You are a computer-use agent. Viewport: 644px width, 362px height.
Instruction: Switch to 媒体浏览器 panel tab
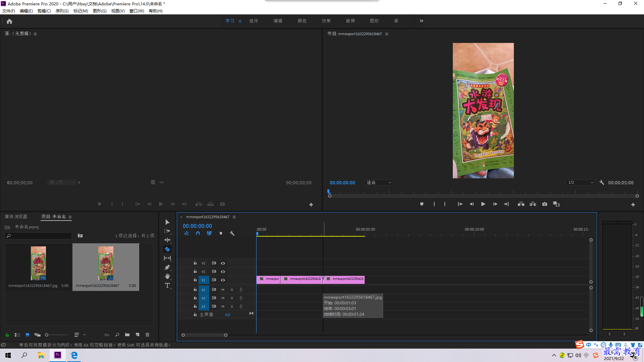click(16, 217)
